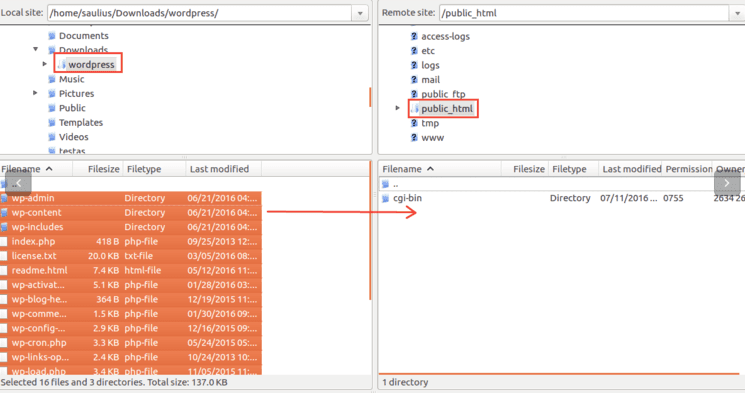745x393 pixels.
Task: Click the etc unknown folder icon
Action: point(414,51)
